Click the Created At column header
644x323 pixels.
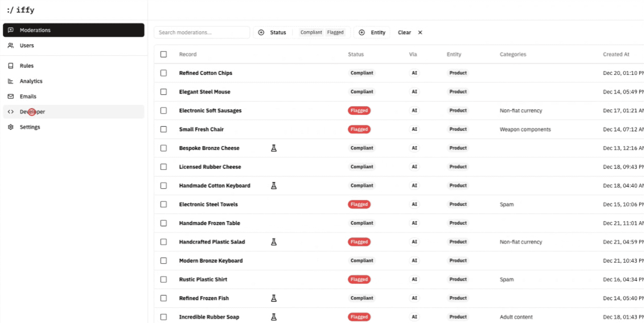[616, 54]
